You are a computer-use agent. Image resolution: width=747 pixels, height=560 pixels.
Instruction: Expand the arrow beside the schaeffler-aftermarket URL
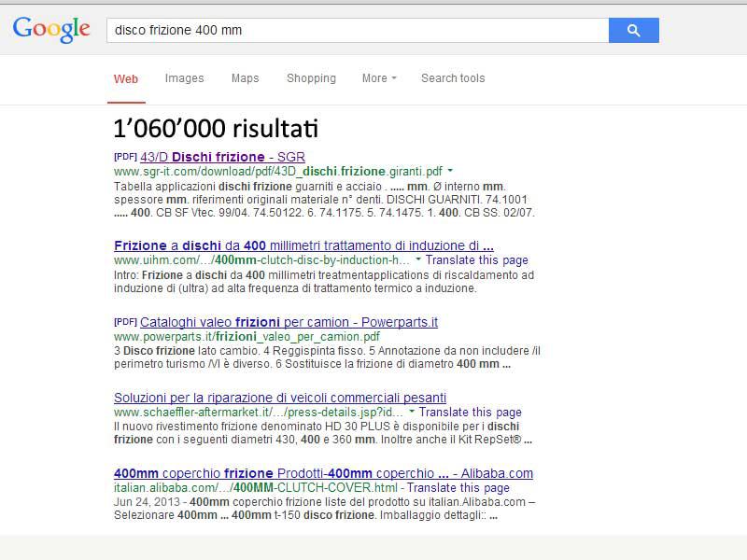(x=412, y=412)
